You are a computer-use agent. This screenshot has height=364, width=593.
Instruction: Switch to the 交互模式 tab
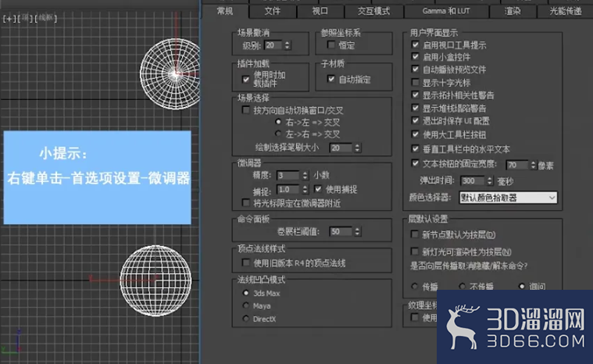tap(373, 11)
